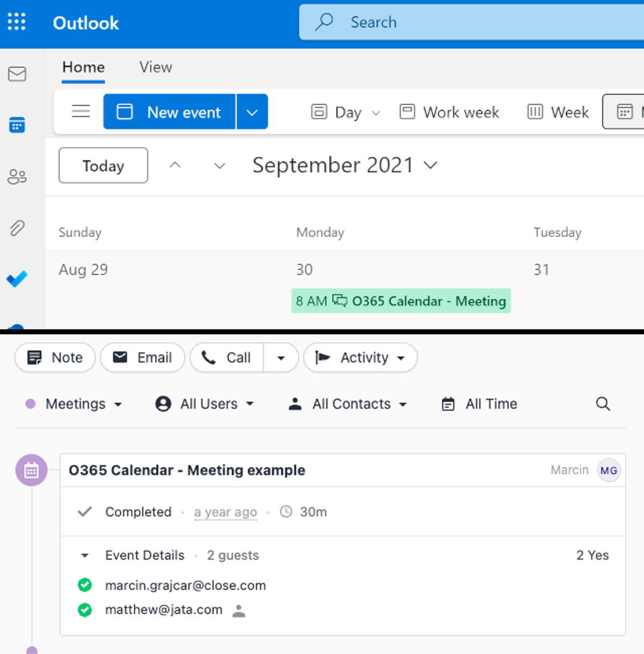Click the 'a year ago' timestamp
The width and height of the screenshot is (644, 654).
coord(225,512)
